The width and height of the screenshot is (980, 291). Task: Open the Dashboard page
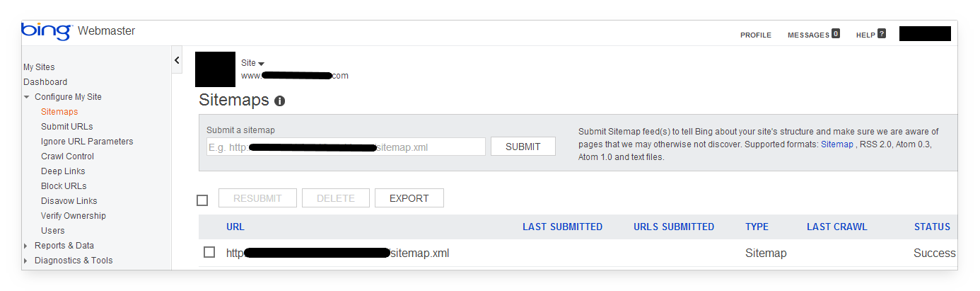pos(45,82)
